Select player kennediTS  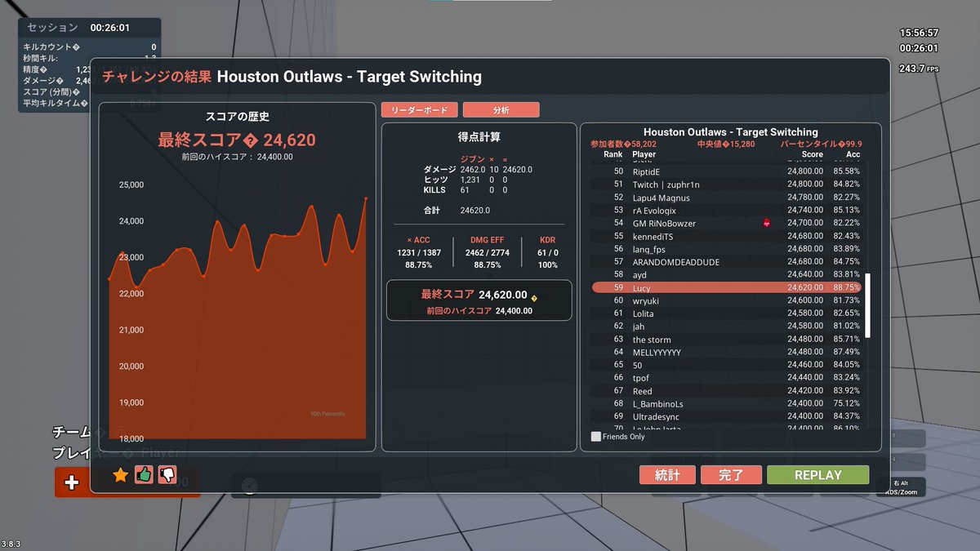click(726, 236)
